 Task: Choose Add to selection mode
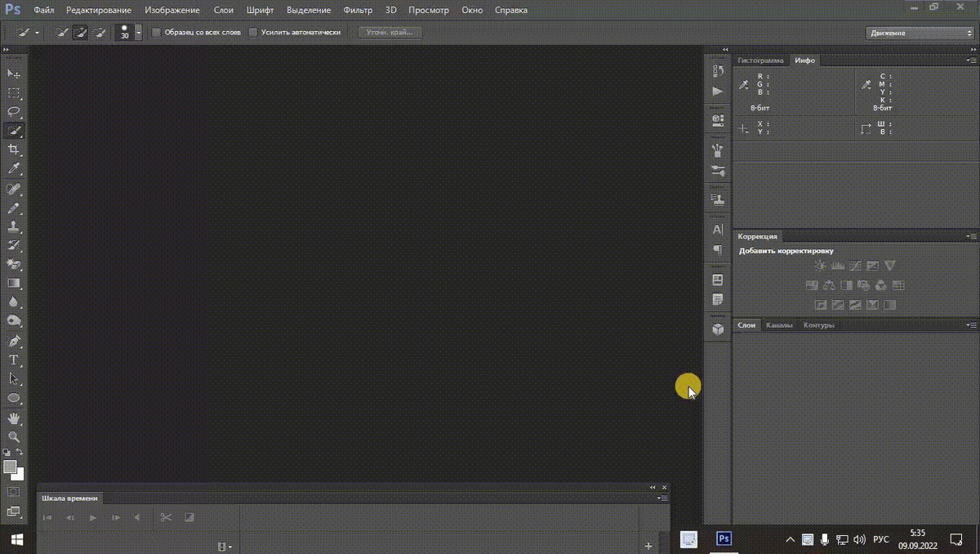(x=80, y=33)
